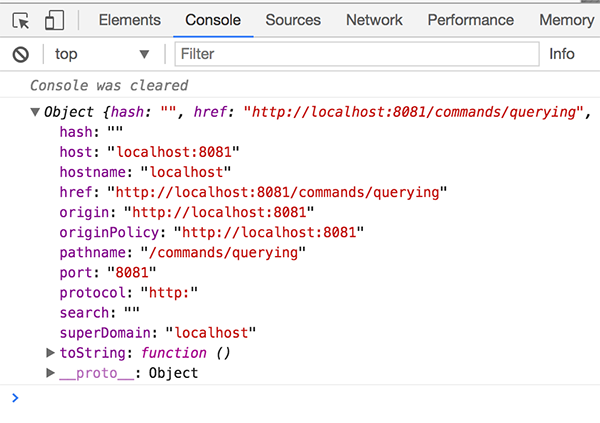The height and width of the screenshot is (423, 600).
Task: Switch to the Sources tab
Action: (293, 20)
